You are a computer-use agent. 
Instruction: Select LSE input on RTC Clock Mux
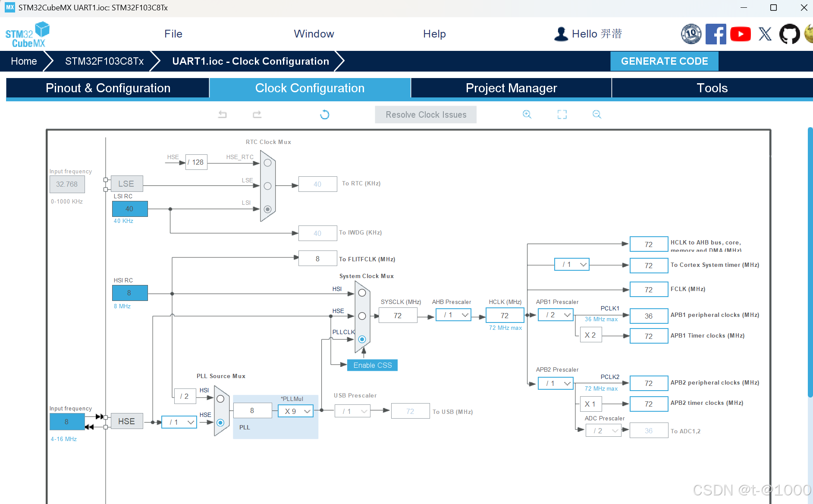coord(267,186)
